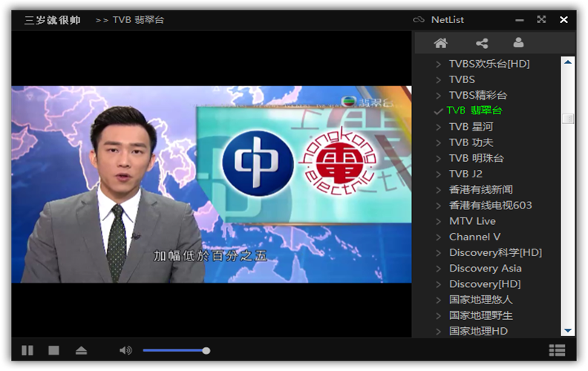The width and height of the screenshot is (588, 371).
Task: Click the NetList cloud icon
Action: point(419,19)
